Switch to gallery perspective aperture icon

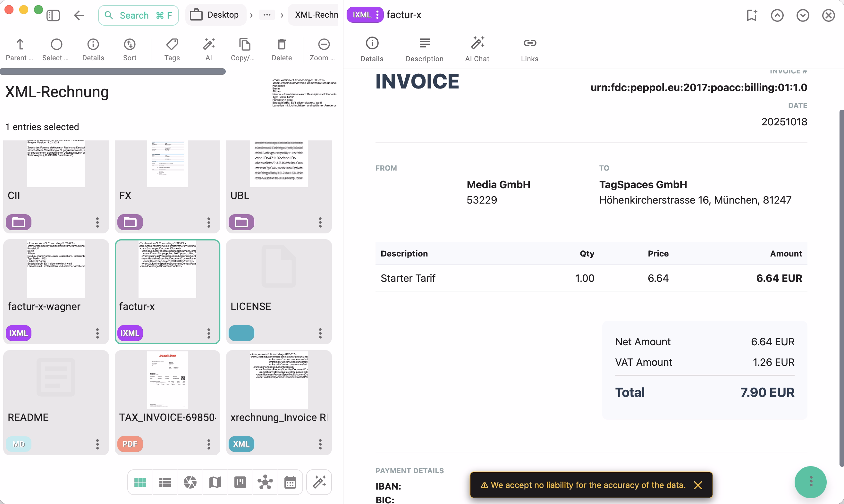coord(190,482)
